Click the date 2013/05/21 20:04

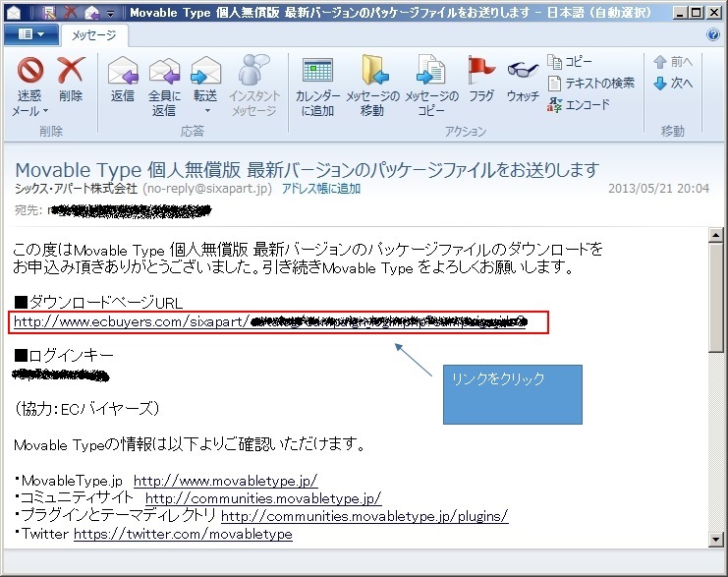click(x=658, y=189)
